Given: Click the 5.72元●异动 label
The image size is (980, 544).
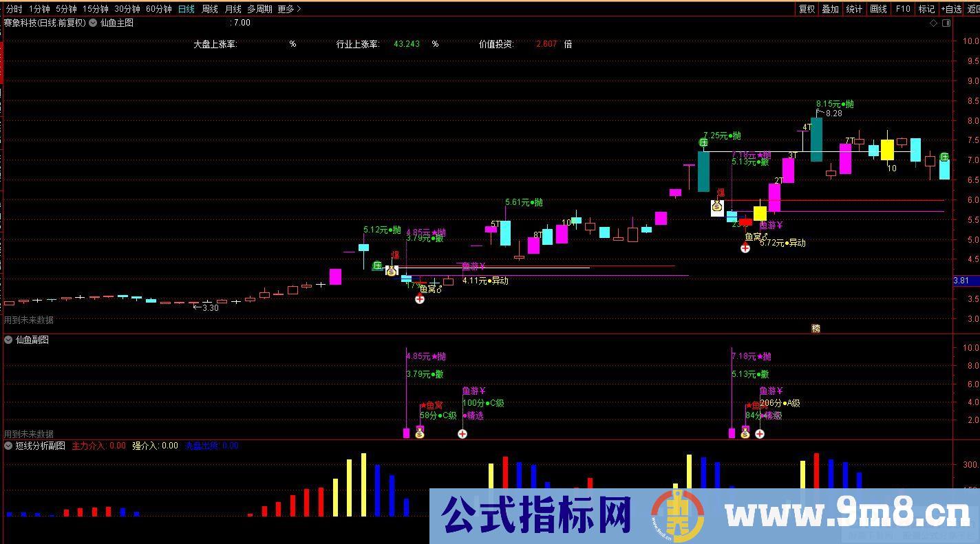Looking at the screenshot, I should [782, 243].
